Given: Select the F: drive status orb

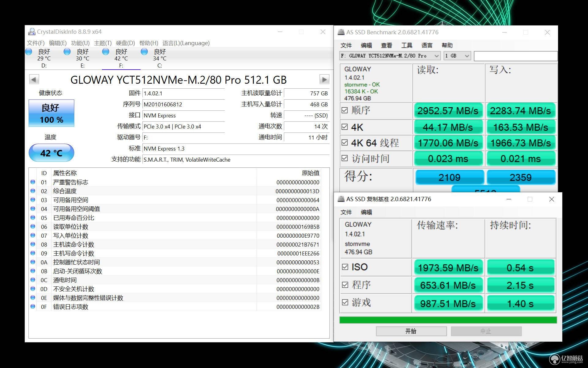Looking at the screenshot, I should 106,52.
